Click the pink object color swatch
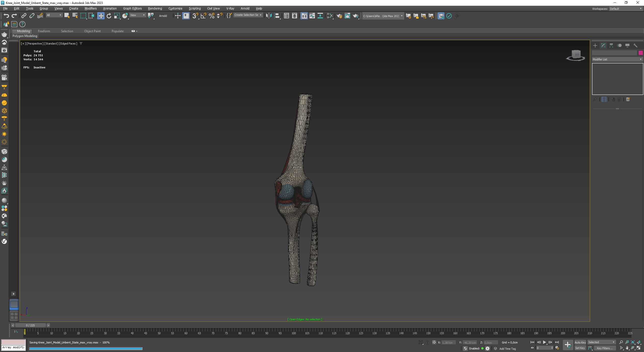644x352 pixels. click(x=640, y=53)
